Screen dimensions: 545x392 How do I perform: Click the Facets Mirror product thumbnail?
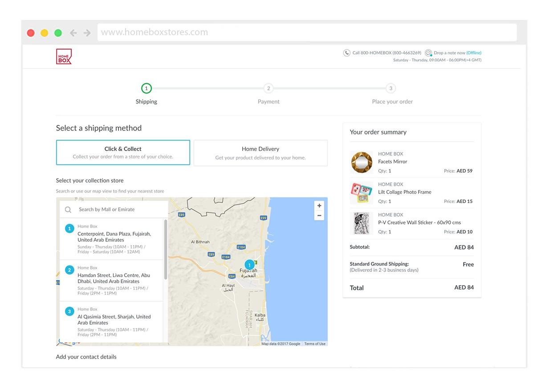(x=361, y=162)
